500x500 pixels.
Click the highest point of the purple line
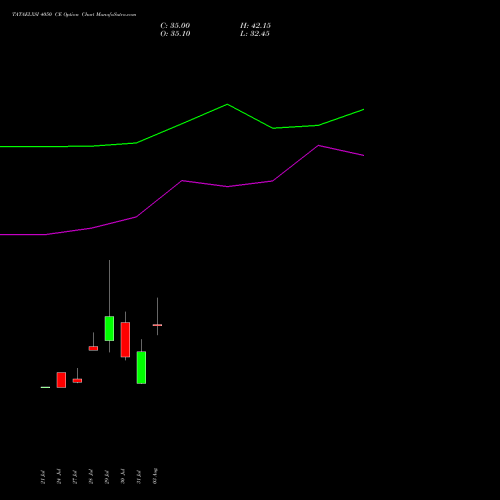[x=319, y=145]
